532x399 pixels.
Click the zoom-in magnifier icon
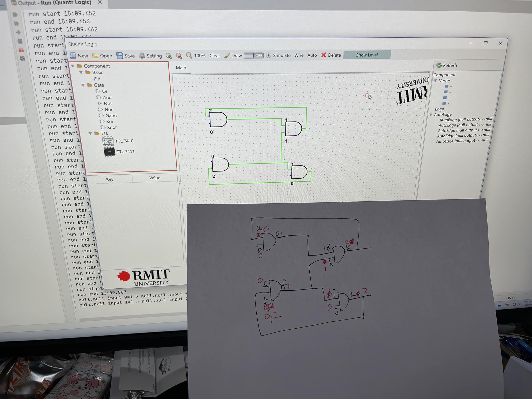pyautogui.click(x=169, y=56)
